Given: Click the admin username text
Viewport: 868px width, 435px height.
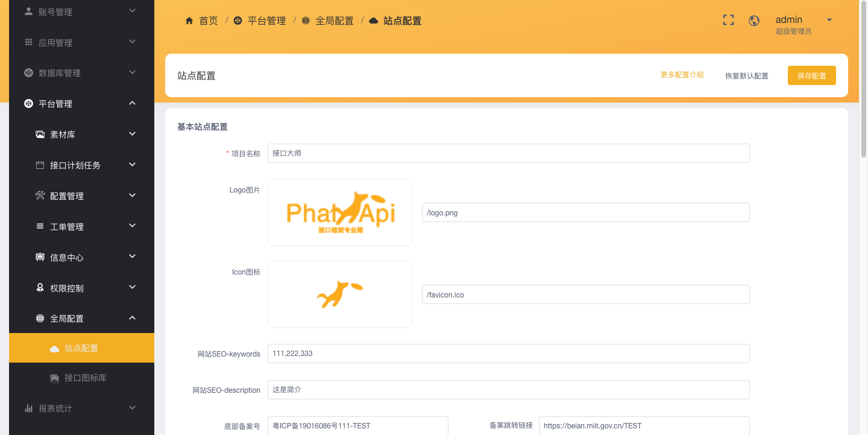Looking at the screenshot, I should [789, 19].
